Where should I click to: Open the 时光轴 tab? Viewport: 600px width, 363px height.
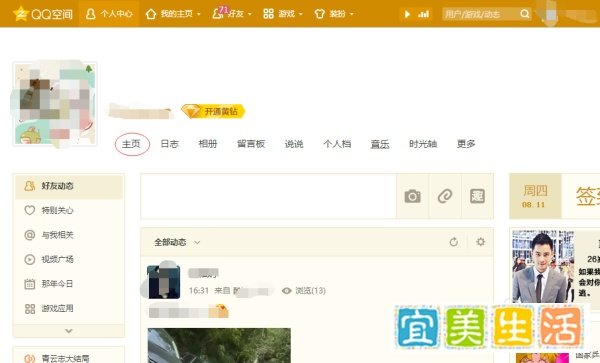423,144
